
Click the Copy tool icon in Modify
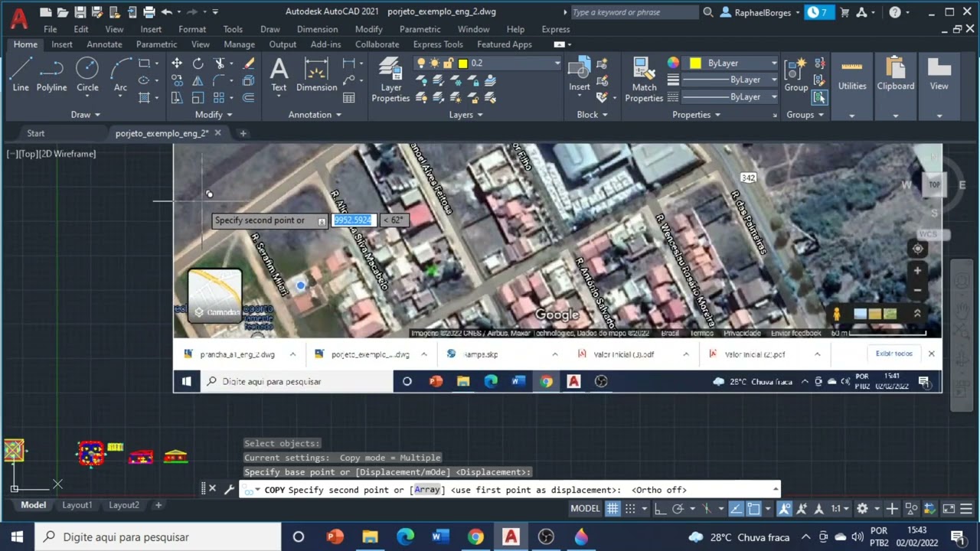177,80
